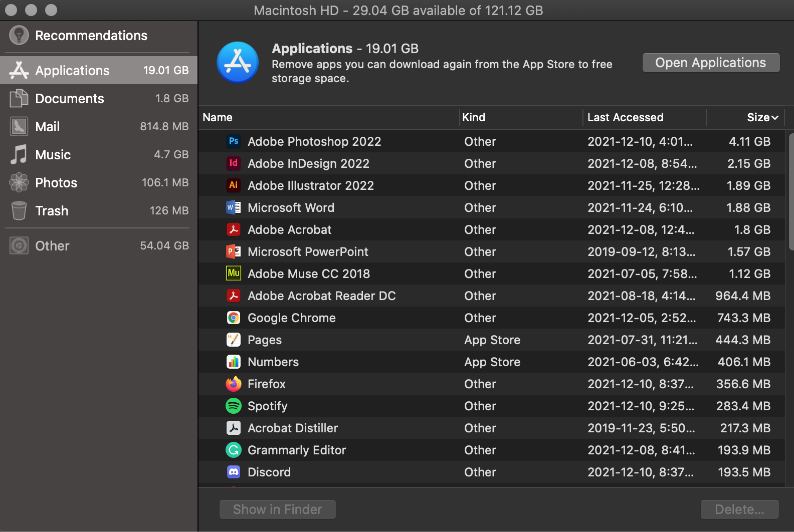The image size is (794, 532).
Task: Select the Adobe InDesign 2022 name
Action: point(308,164)
